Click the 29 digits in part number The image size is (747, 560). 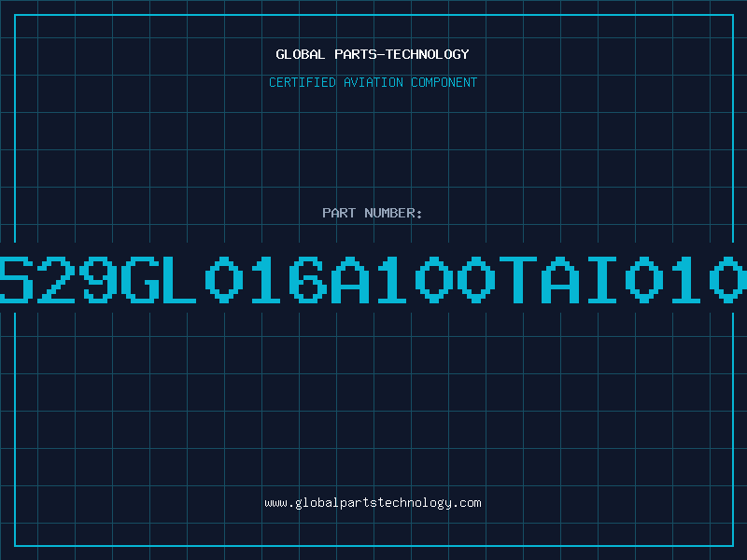pyautogui.click(x=78, y=279)
